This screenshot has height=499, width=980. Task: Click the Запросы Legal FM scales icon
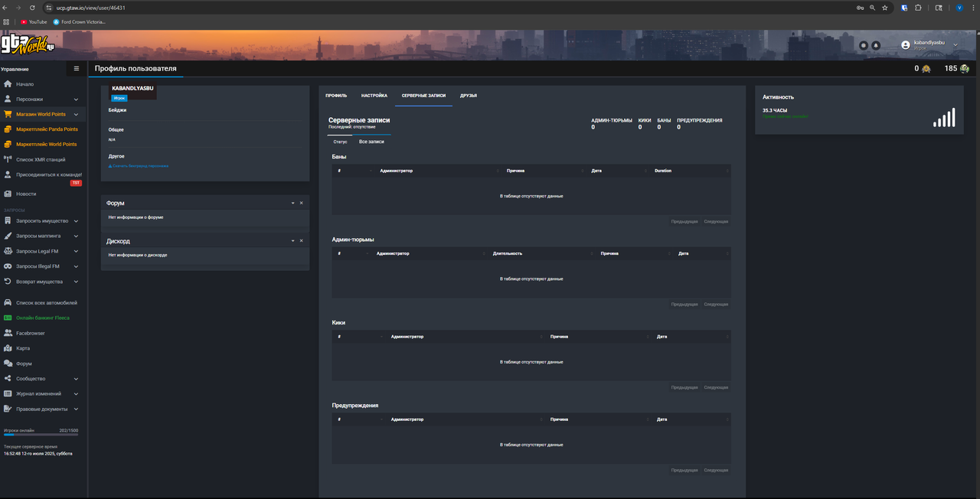(8, 251)
